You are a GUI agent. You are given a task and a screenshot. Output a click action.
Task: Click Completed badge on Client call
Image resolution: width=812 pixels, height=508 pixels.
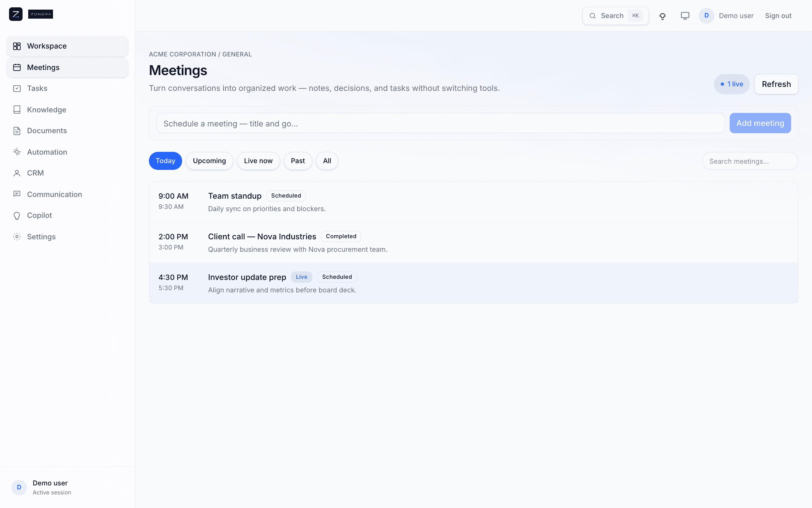tap(341, 236)
